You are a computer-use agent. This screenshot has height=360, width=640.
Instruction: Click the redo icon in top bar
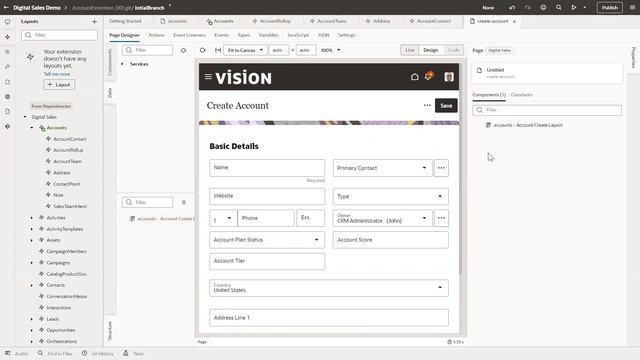(528, 7)
